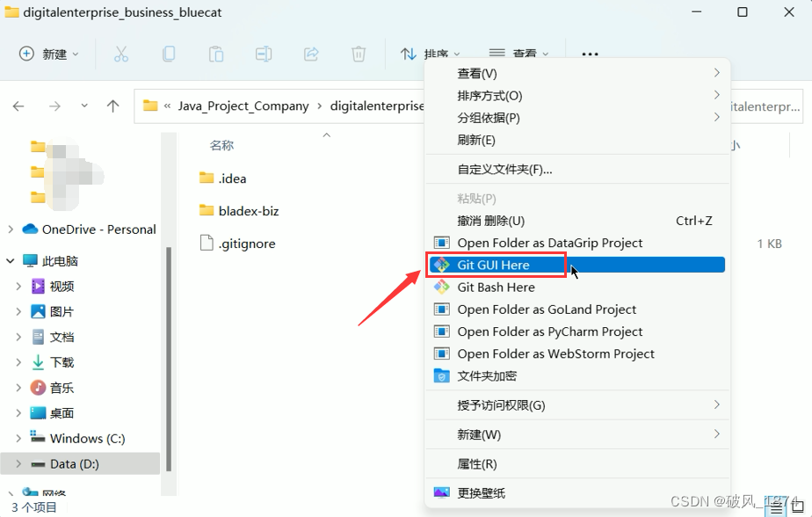Choose 属性(R) in context menu
Viewport: 812px width, 517px height.
coord(576,463)
